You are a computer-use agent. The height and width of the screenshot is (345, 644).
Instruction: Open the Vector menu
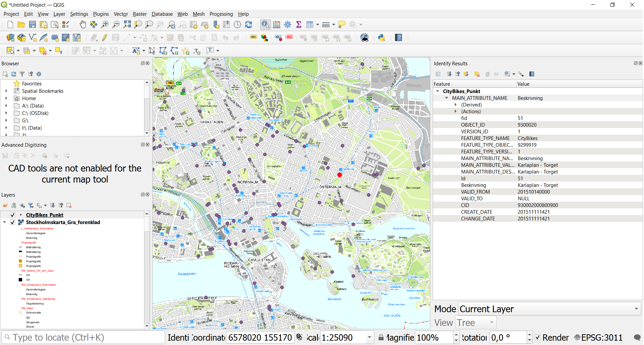pos(121,14)
